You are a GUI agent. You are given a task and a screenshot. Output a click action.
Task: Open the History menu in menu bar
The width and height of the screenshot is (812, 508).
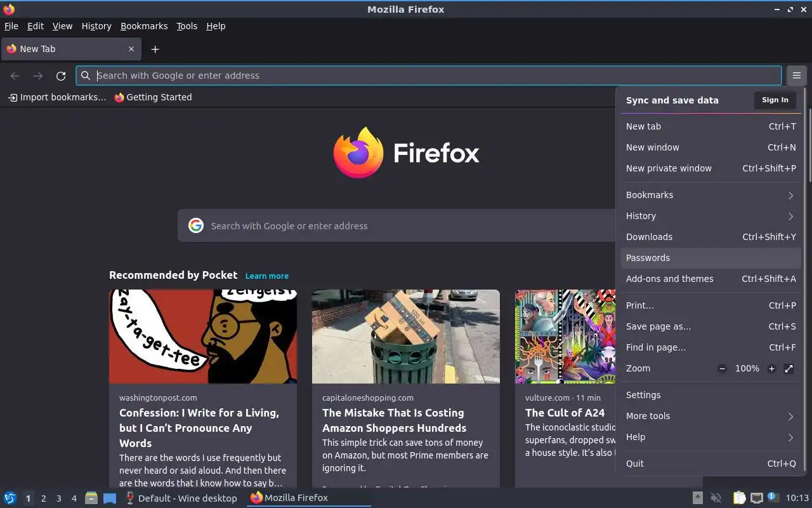click(x=96, y=26)
